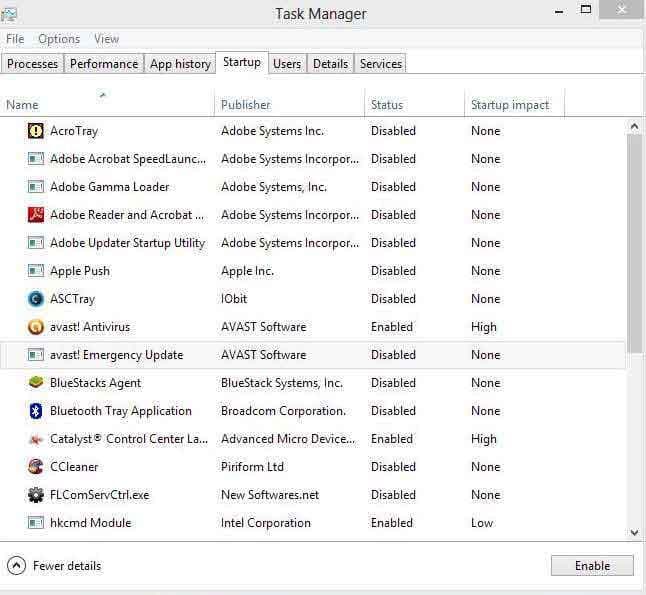Click the BlueStacks Agent icon
Viewport: 646px width, 595px height.
tap(36, 383)
